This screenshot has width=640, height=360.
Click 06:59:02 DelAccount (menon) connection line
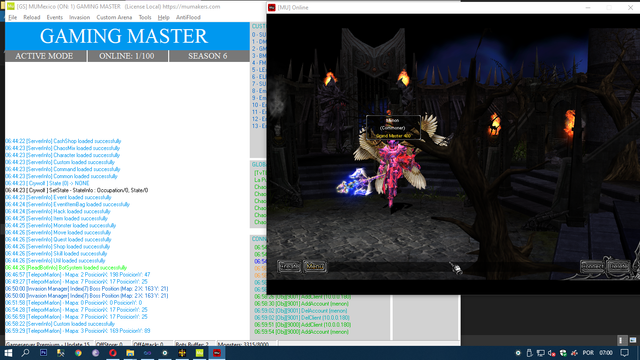click(x=301, y=311)
